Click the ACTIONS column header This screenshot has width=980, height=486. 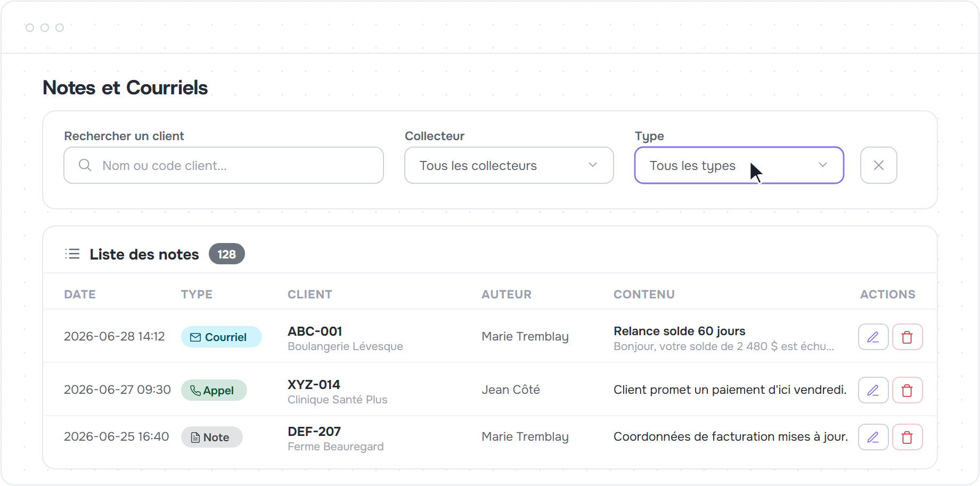click(888, 294)
